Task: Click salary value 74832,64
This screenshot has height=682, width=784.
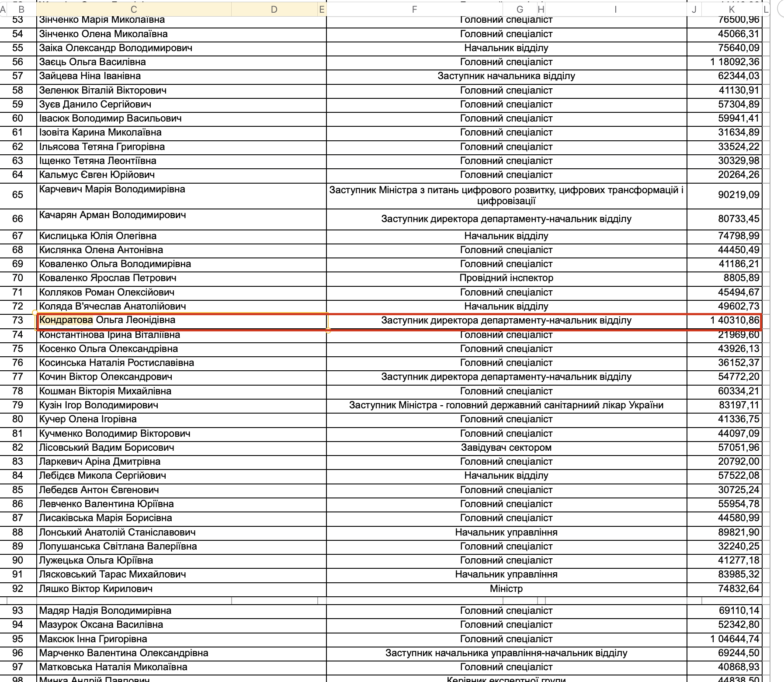Action: coord(739,589)
